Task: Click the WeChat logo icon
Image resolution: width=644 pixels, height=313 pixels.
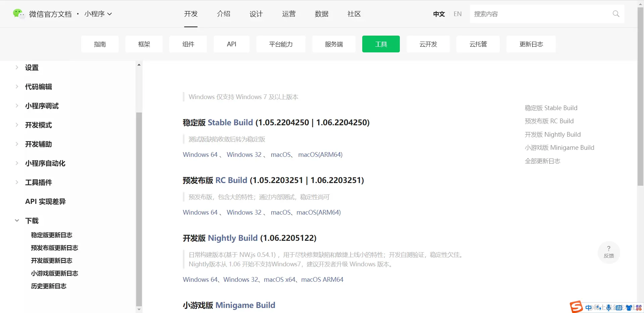Action: pyautogui.click(x=18, y=14)
